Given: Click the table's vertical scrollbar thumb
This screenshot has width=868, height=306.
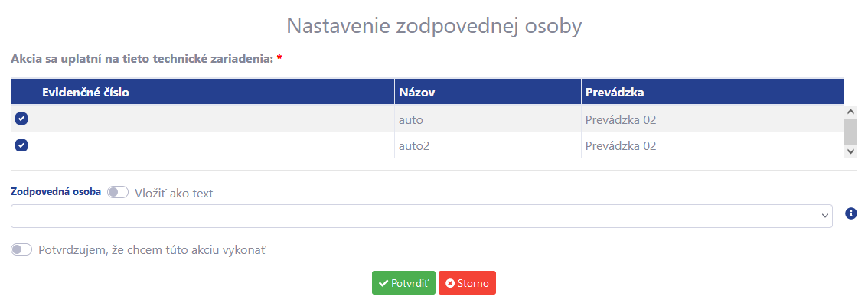Looking at the screenshot, I should point(850,131).
